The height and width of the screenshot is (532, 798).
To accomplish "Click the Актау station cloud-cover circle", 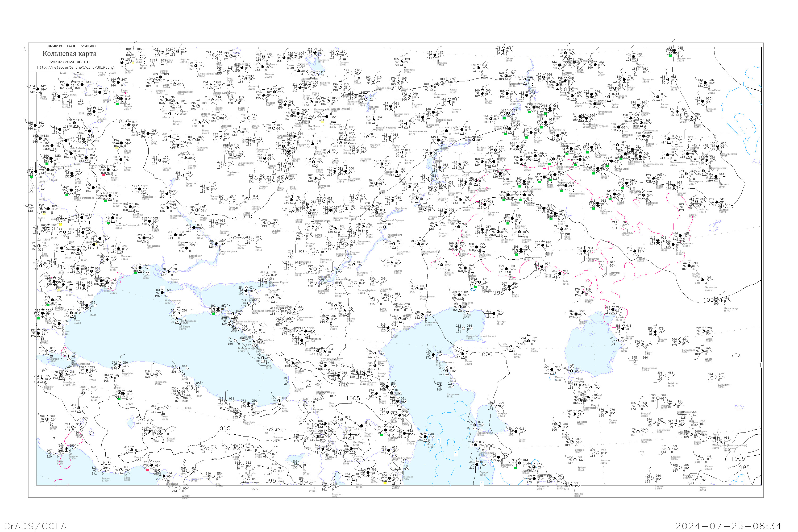I will [447, 371].
